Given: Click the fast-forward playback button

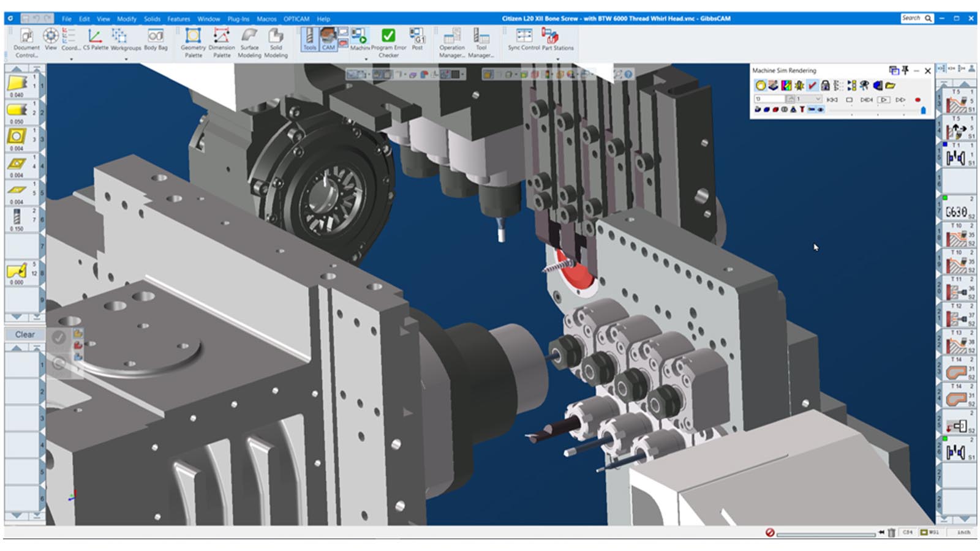Looking at the screenshot, I should (x=900, y=100).
